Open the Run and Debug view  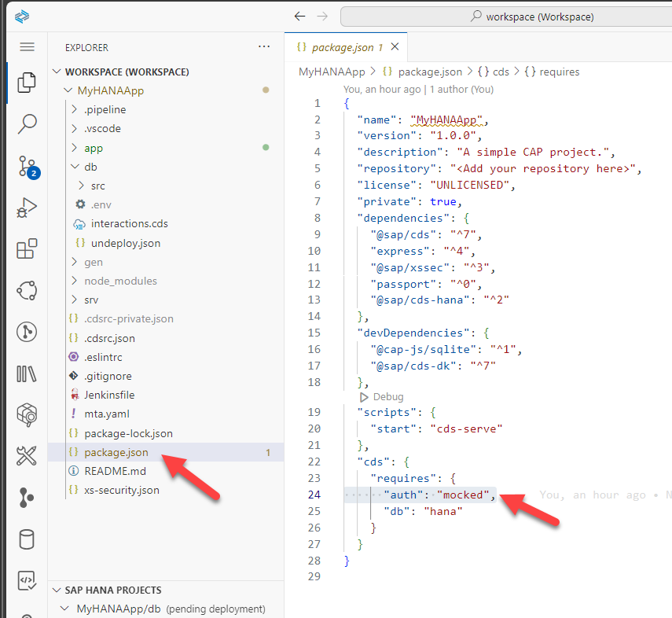[27, 208]
